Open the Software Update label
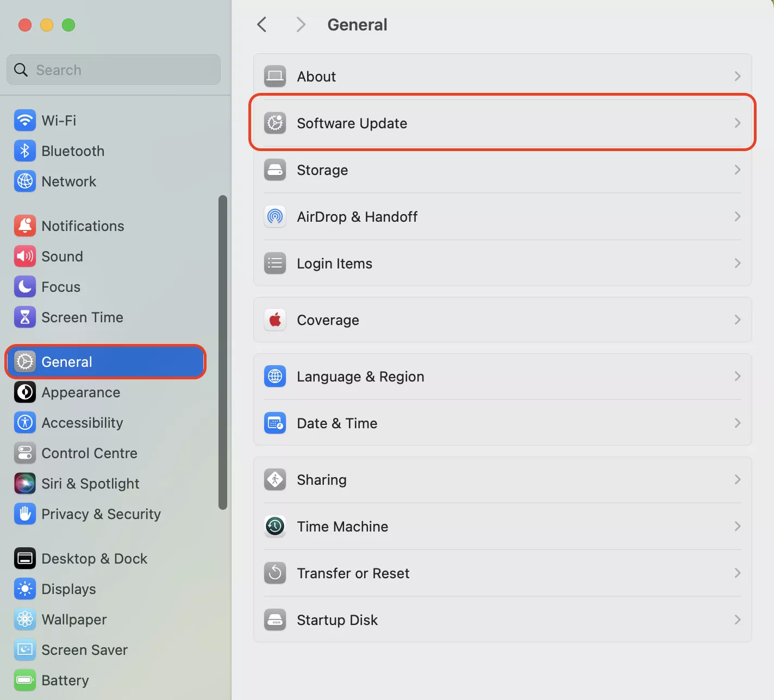This screenshot has height=700, width=774. point(352,123)
